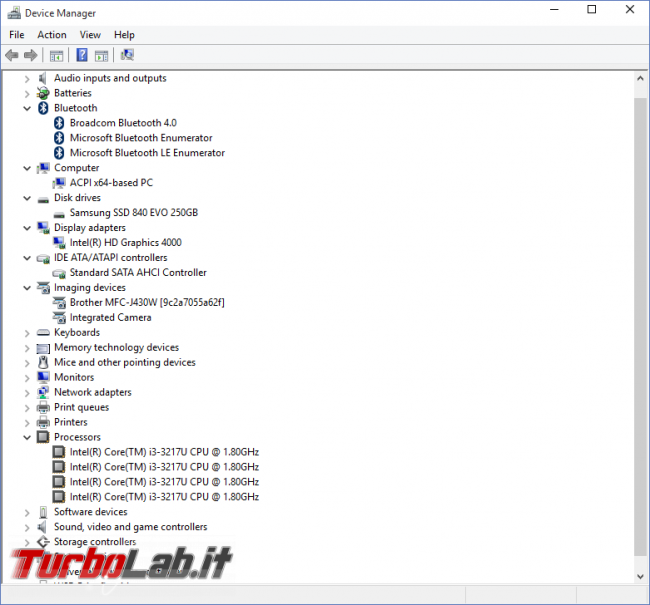The width and height of the screenshot is (650, 605).
Task: Click the Audio inputs and outputs speaker icon
Action: pos(42,78)
